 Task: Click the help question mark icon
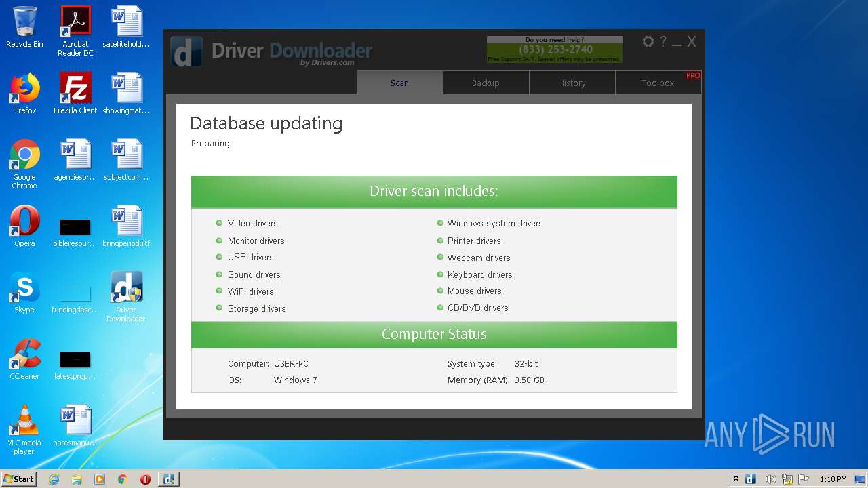coord(663,41)
